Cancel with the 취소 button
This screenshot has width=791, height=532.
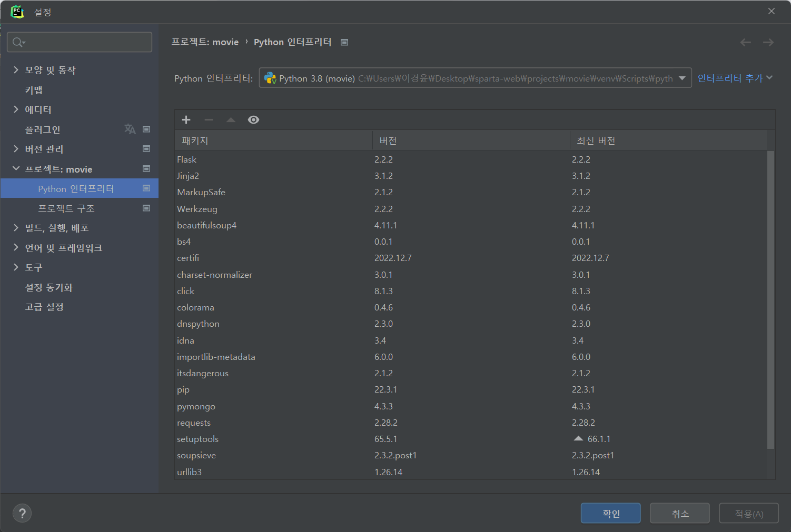click(x=680, y=513)
